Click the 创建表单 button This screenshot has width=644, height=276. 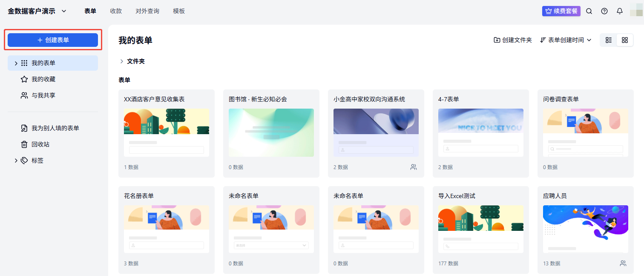(x=53, y=40)
